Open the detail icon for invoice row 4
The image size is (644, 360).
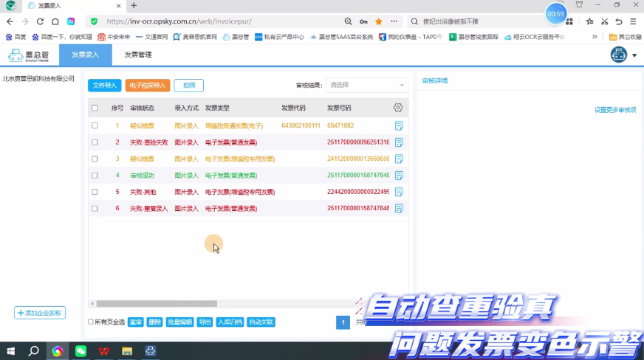(399, 176)
